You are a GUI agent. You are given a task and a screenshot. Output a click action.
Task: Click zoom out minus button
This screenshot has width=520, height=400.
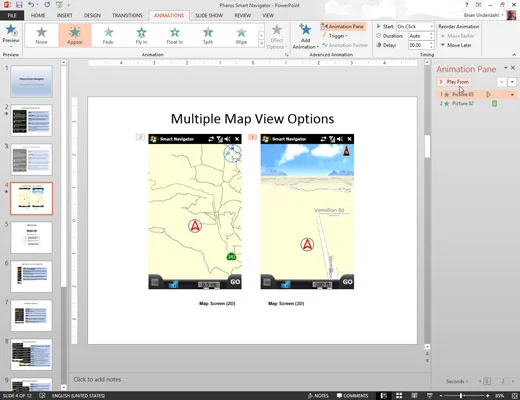pyautogui.click(x=441, y=396)
